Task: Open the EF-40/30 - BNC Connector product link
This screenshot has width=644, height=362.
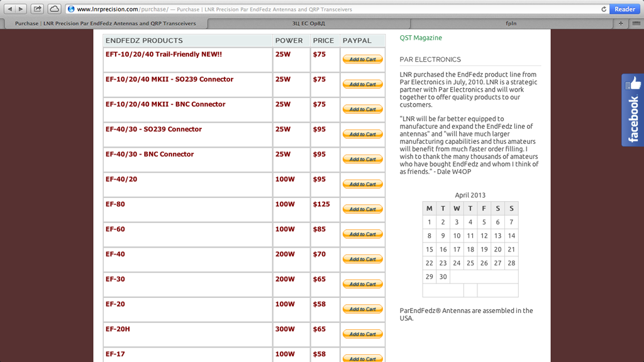Action: (x=150, y=154)
